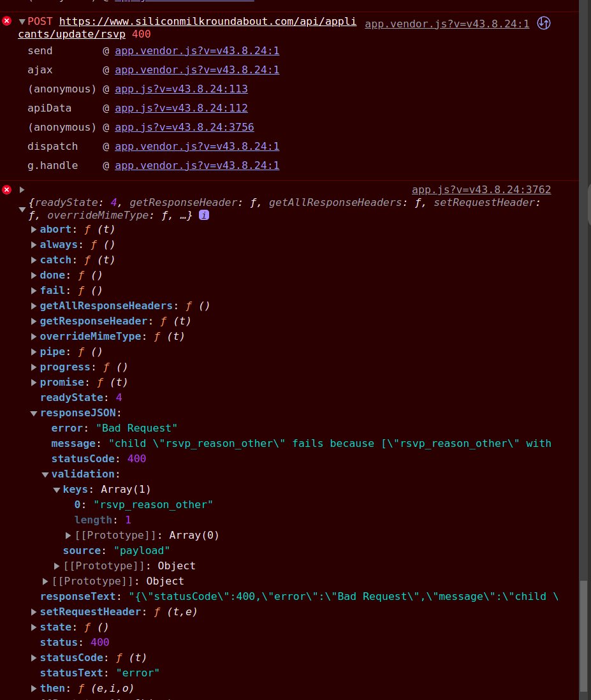The image size is (591, 700).
Task: Click the length: 1 property
Action: (x=103, y=520)
